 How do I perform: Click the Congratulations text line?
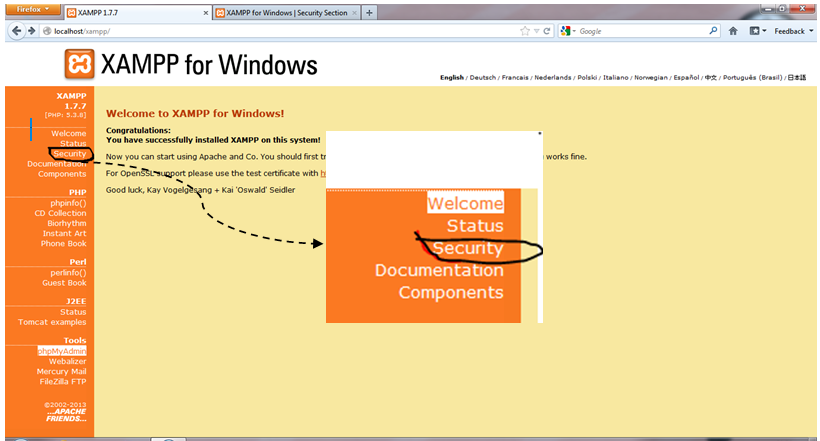pos(138,130)
